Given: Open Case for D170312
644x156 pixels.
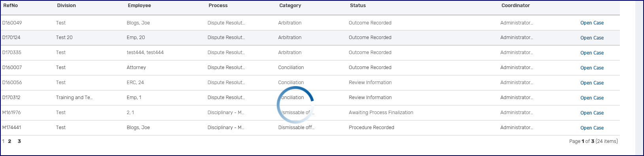Looking at the screenshot, I should point(592,98).
